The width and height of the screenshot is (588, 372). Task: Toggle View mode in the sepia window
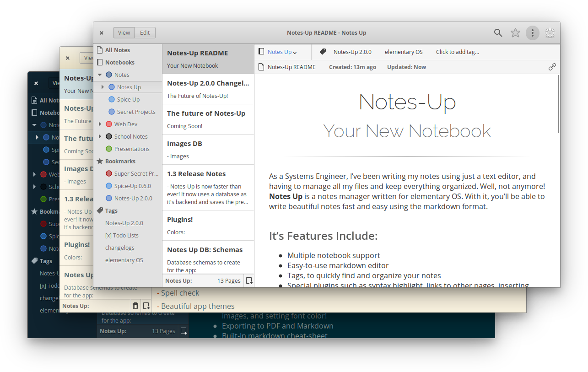tap(87, 58)
